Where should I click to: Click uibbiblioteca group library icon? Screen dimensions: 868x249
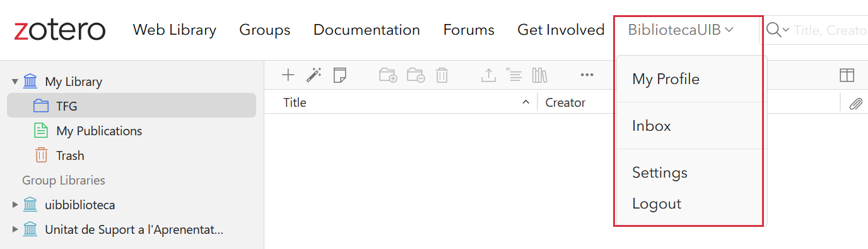30,204
